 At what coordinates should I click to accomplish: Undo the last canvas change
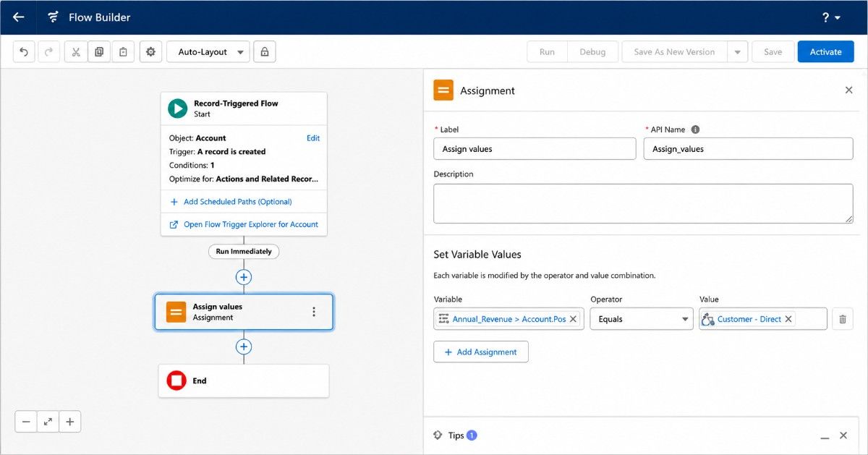24,52
